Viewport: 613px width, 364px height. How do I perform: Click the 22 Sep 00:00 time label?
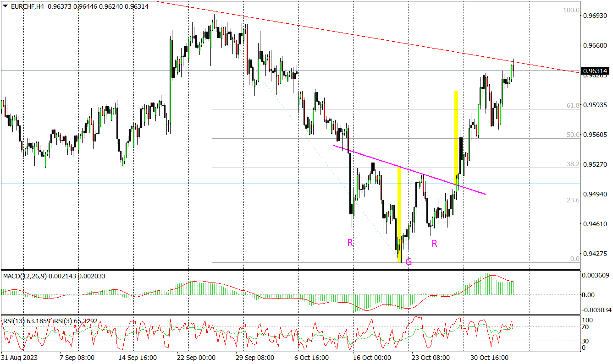click(x=196, y=358)
